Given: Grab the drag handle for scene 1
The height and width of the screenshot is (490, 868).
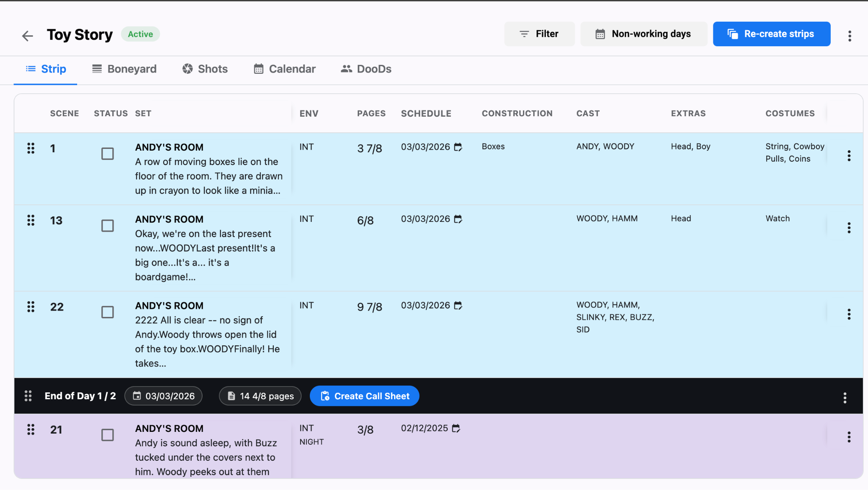Looking at the screenshot, I should [x=31, y=148].
